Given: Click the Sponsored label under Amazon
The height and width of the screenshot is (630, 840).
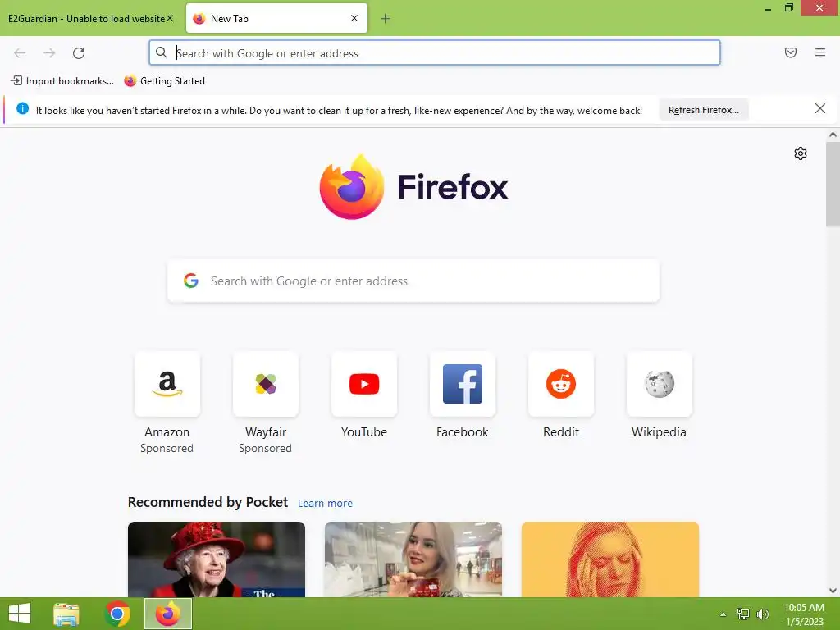Looking at the screenshot, I should click(167, 449).
